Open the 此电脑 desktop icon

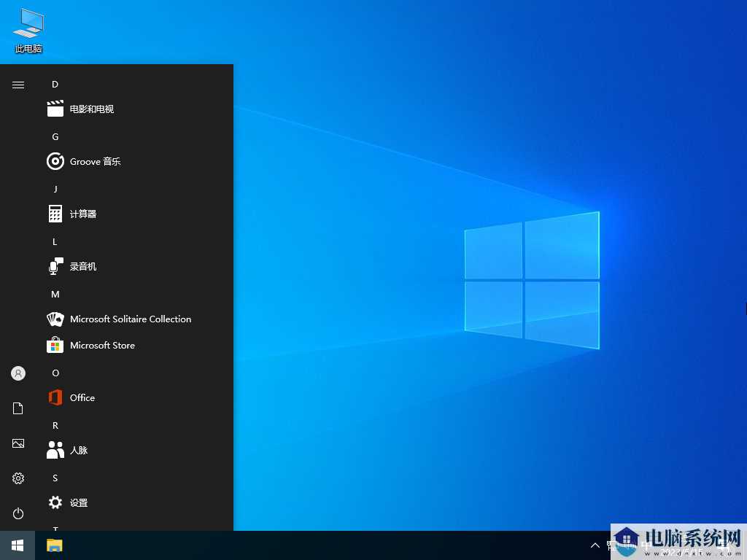pos(28,31)
